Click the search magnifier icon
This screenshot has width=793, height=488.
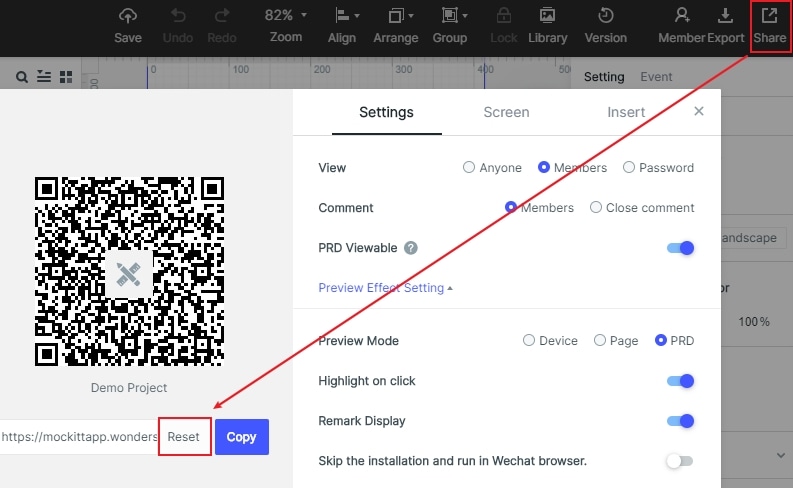21,77
